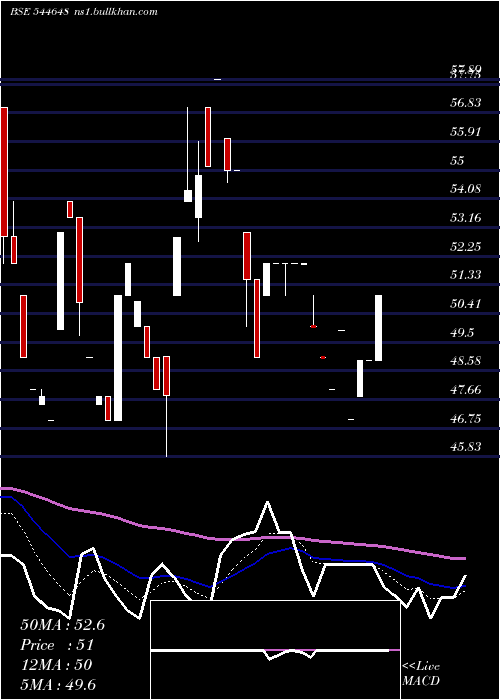
Task: Click the Price : 51 readout
Action: pos(57,645)
